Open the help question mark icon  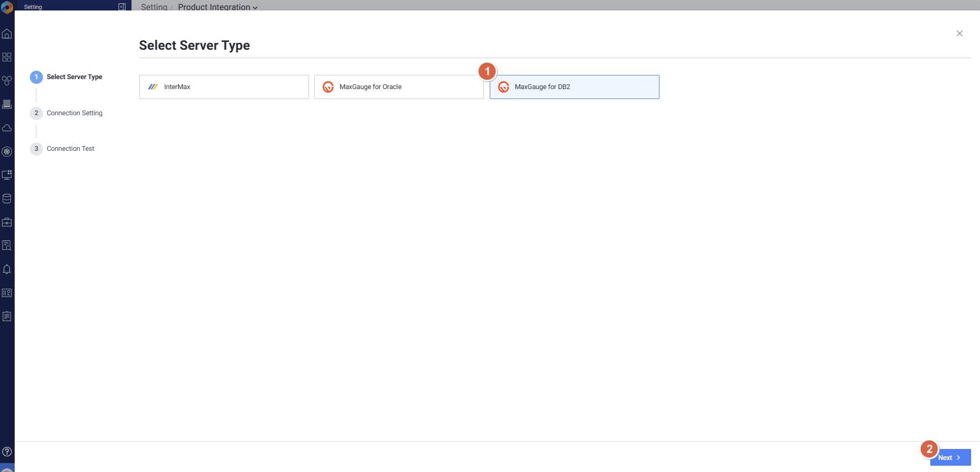pos(7,452)
